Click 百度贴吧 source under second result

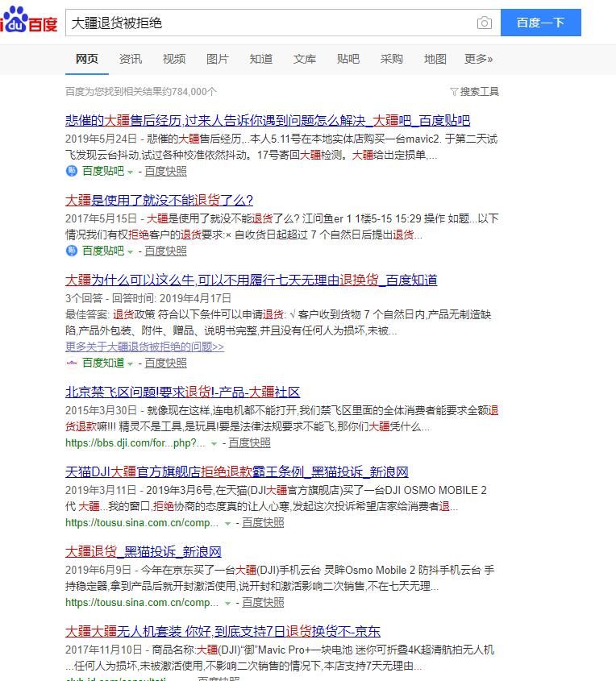point(103,251)
